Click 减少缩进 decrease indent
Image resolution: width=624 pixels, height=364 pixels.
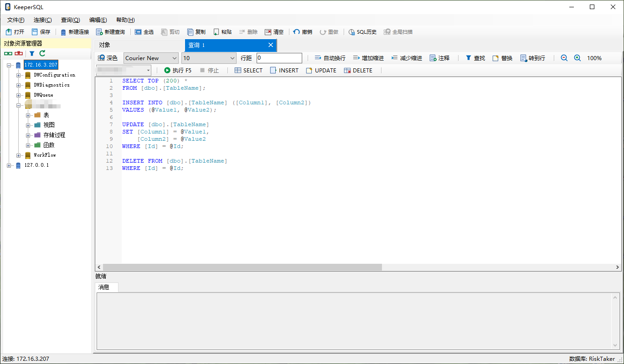[407, 58]
